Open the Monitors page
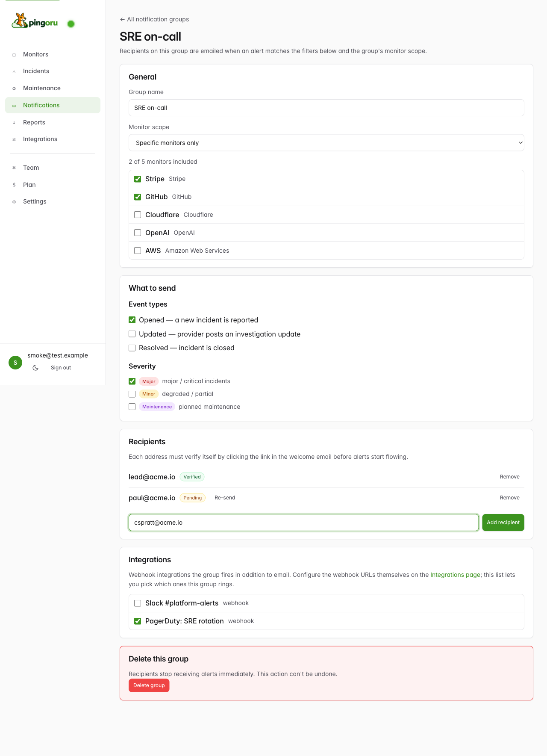Image resolution: width=547 pixels, height=756 pixels. [x=53, y=54]
